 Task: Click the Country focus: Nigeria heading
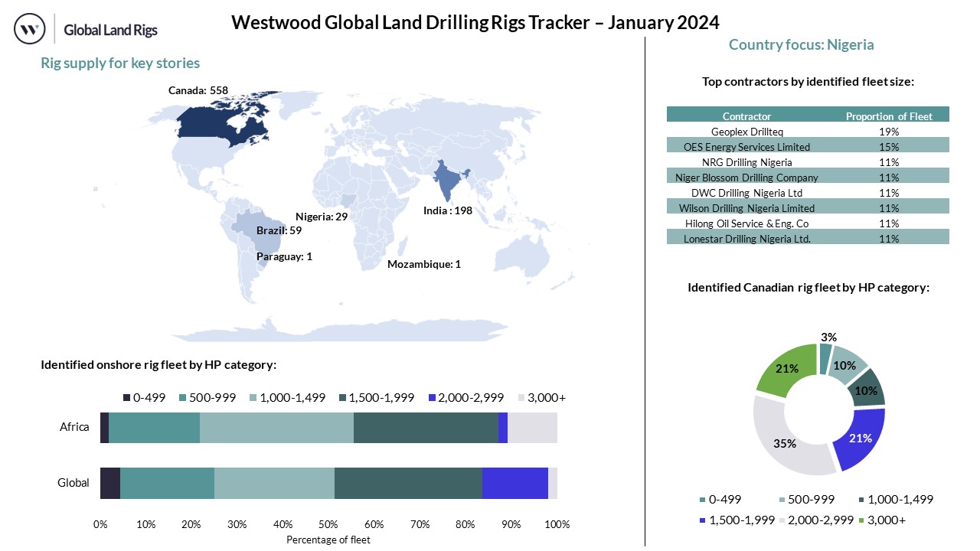[801, 44]
